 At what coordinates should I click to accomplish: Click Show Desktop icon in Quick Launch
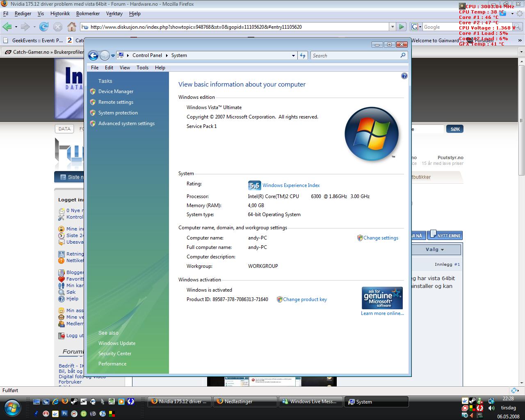37,402
